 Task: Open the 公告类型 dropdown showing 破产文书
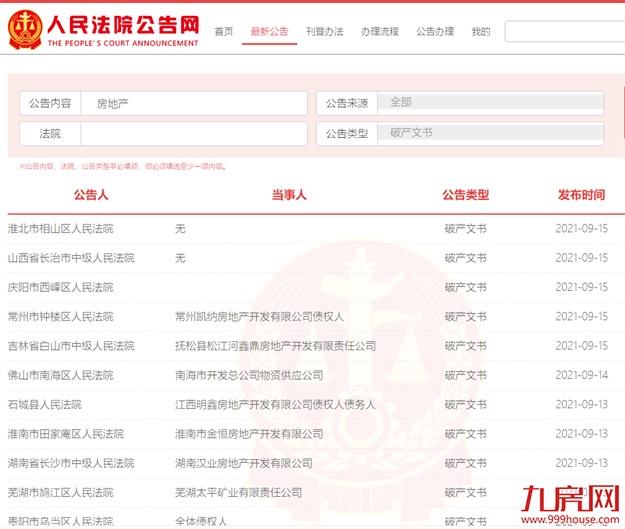point(490,134)
